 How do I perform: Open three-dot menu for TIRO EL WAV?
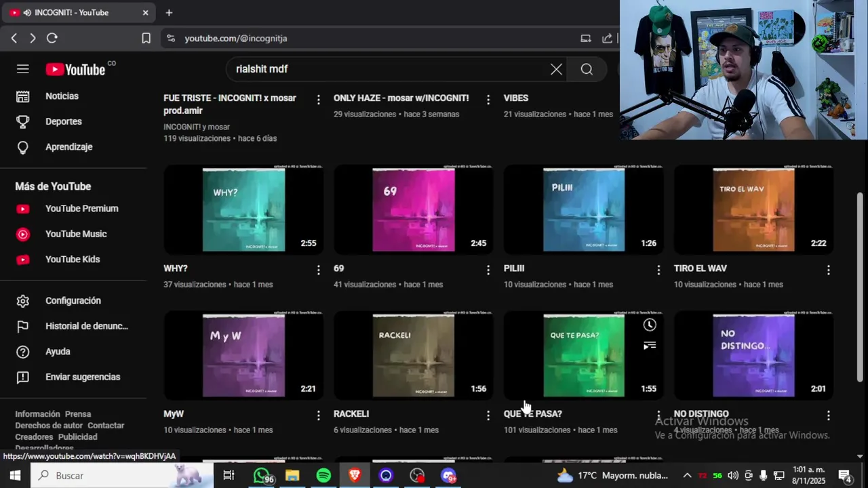click(829, 270)
